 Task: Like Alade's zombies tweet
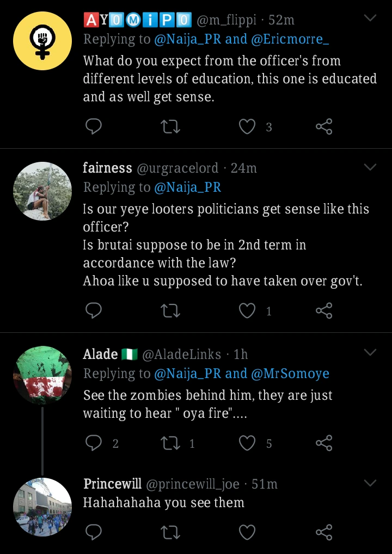(248, 443)
